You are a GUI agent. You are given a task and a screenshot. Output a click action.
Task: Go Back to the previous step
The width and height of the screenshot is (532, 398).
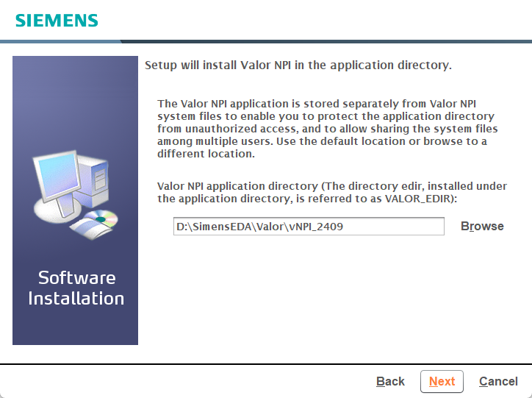point(390,381)
